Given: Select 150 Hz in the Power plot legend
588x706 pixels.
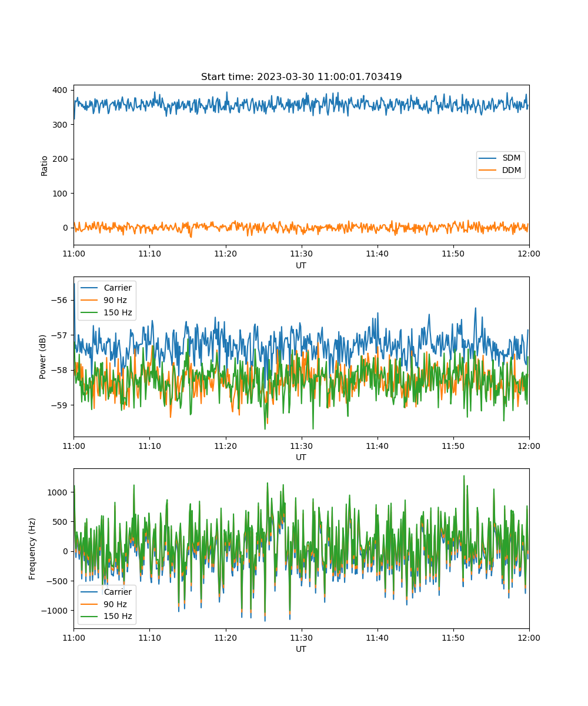Looking at the screenshot, I should 107,312.
